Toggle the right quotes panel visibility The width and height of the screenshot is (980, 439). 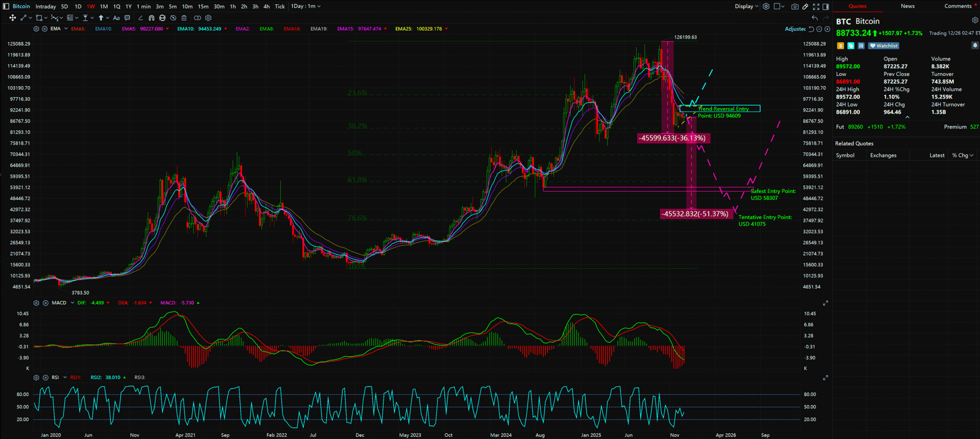click(826, 6)
